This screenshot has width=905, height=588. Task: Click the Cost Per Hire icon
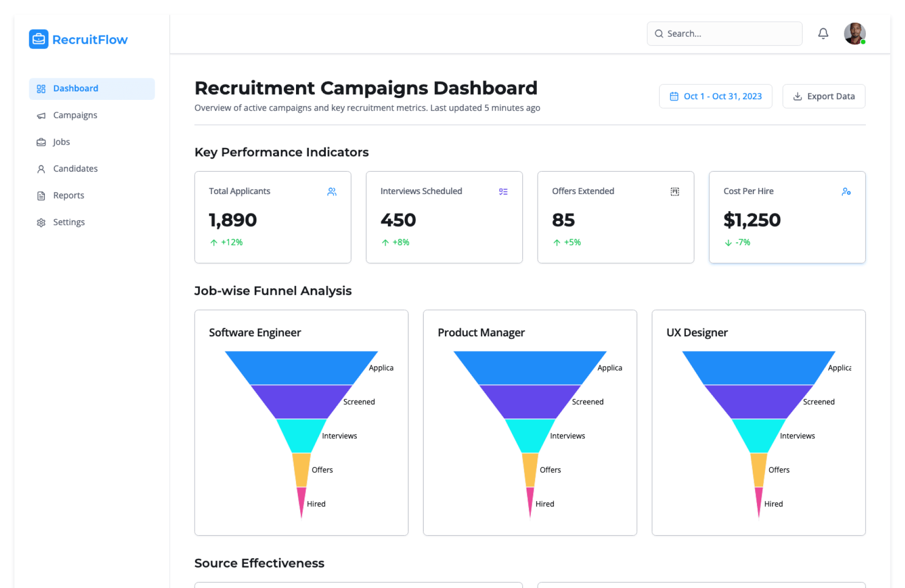pos(846,191)
